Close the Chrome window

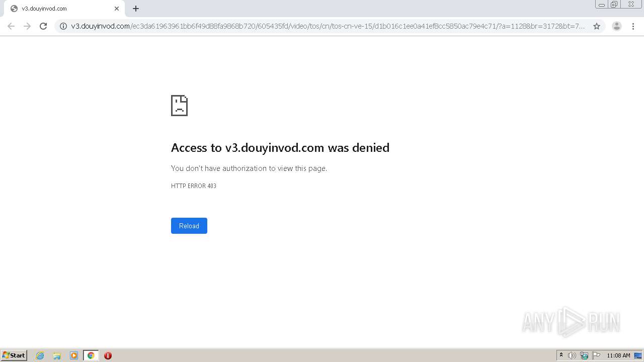(x=631, y=5)
